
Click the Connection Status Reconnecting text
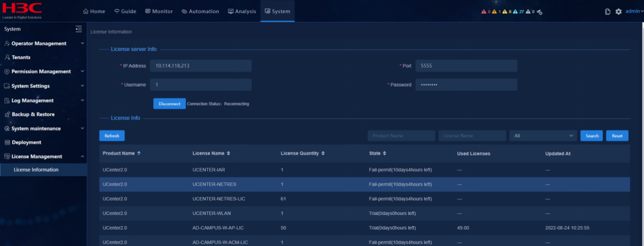218,104
